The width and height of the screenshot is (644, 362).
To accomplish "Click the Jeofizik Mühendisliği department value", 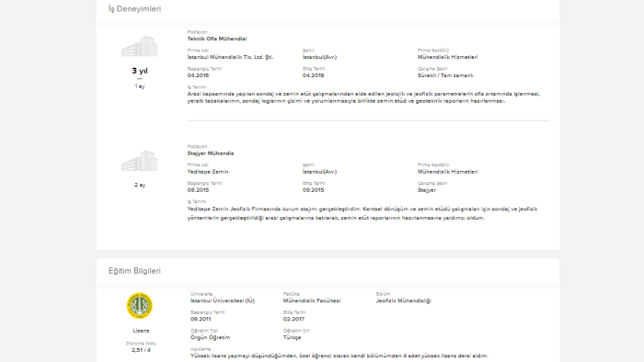I will pos(403,301).
